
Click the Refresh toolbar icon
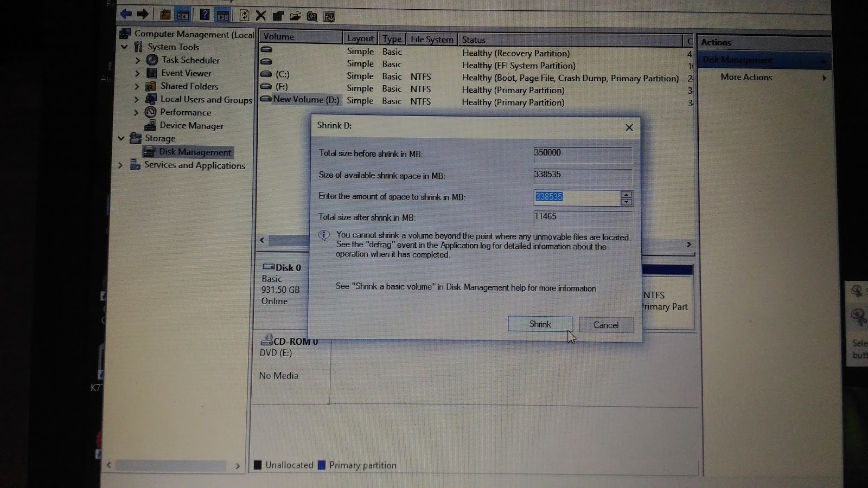(x=244, y=15)
